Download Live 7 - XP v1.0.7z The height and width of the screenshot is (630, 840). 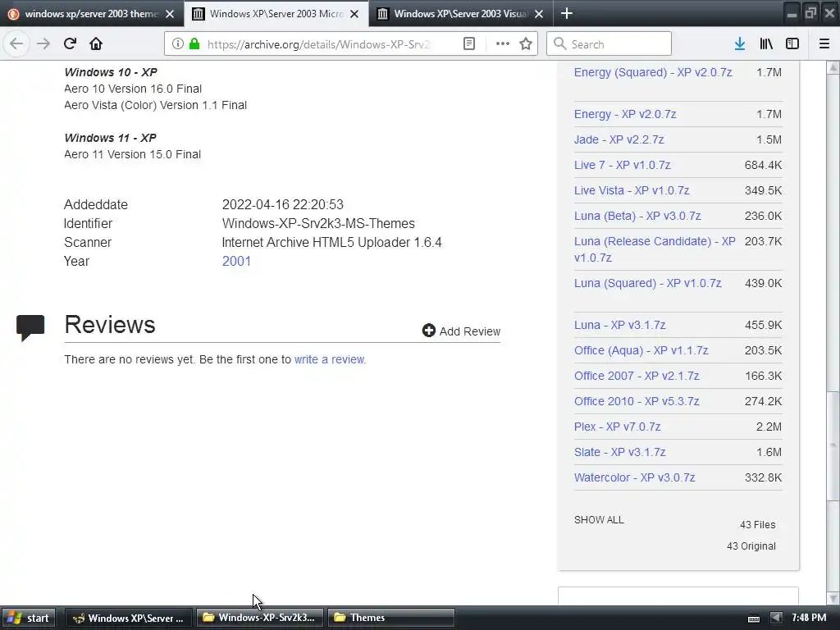(622, 165)
